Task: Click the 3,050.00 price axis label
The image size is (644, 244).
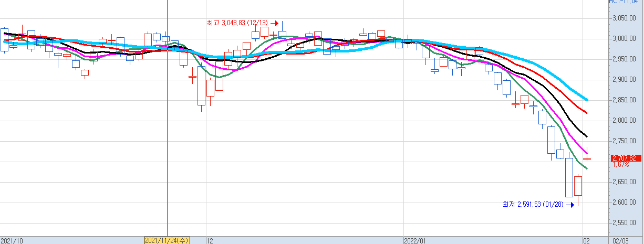Action: 625,18
